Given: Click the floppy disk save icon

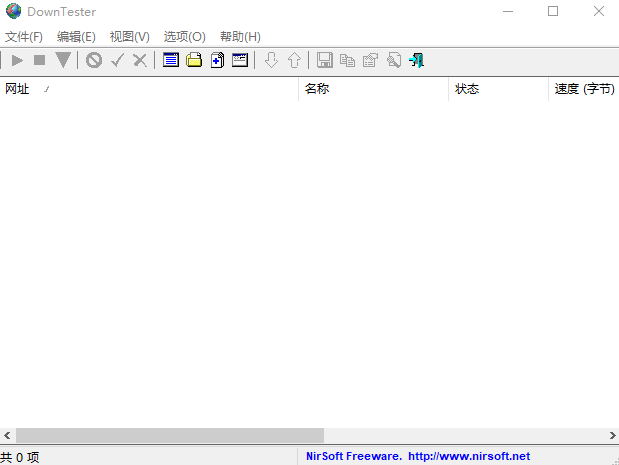Looking at the screenshot, I should coord(325,61).
